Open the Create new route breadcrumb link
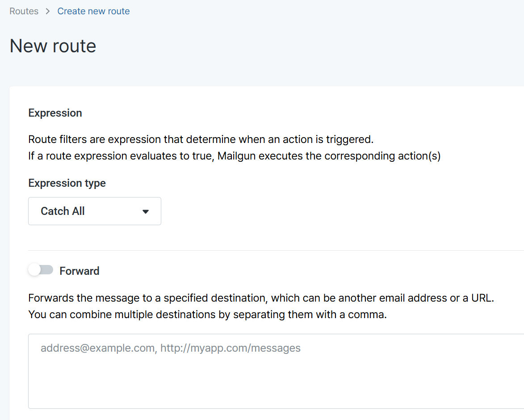The image size is (524, 420). 93,11
